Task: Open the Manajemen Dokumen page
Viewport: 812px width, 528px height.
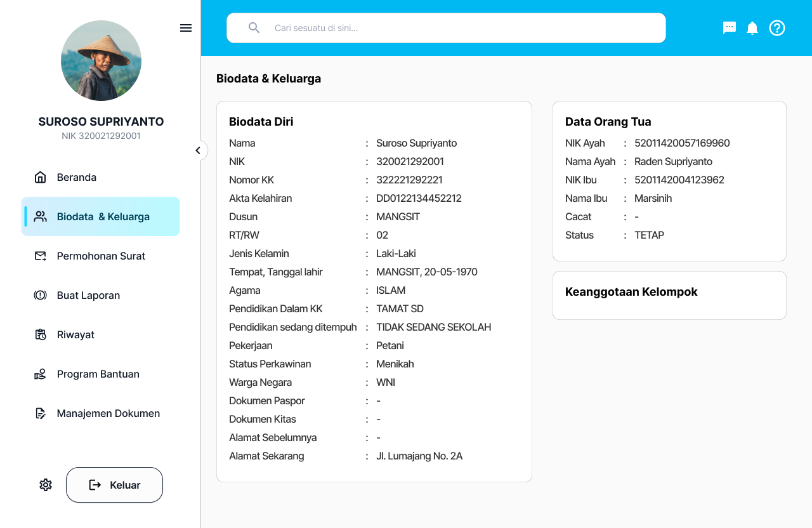Action: (x=108, y=413)
